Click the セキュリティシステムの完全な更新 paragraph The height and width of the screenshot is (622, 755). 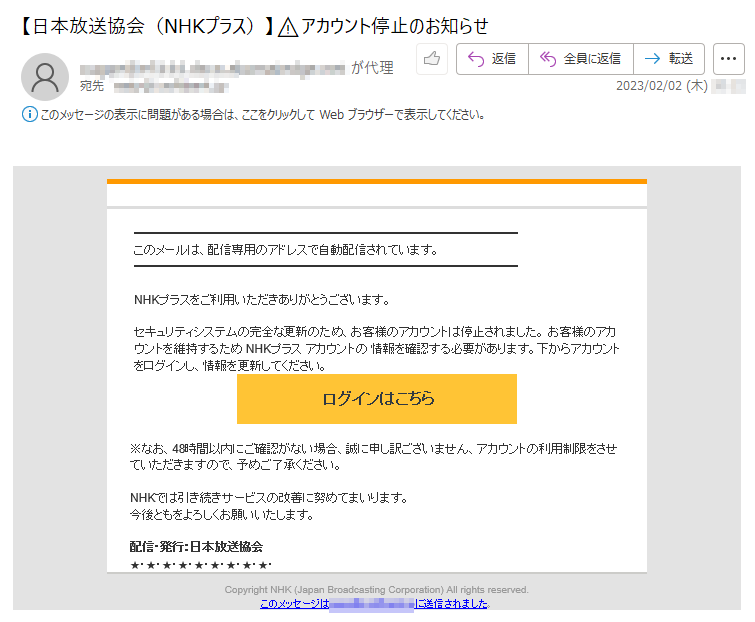(x=376, y=349)
